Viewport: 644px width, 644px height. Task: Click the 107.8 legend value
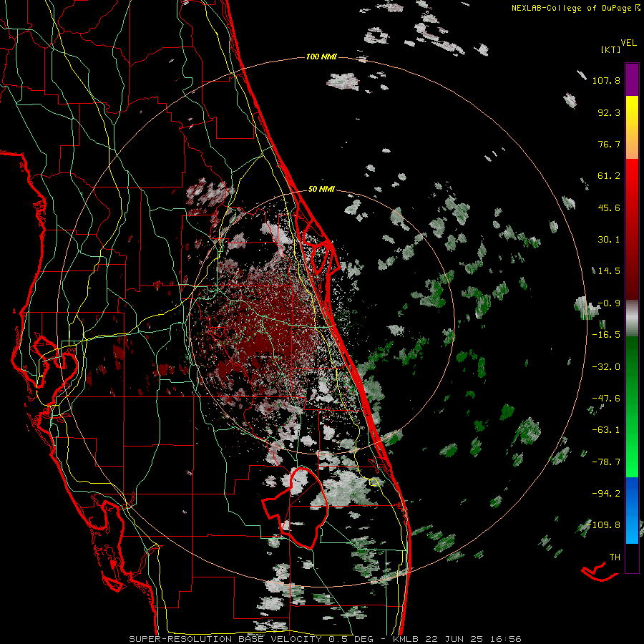click(x=606, y=80)
